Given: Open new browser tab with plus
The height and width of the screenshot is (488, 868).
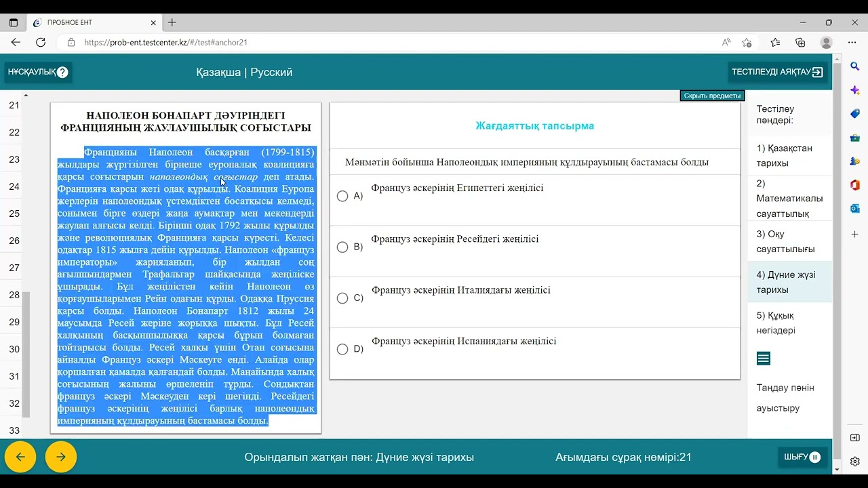Looking at the screenshot, I should [x=172, y=22].
